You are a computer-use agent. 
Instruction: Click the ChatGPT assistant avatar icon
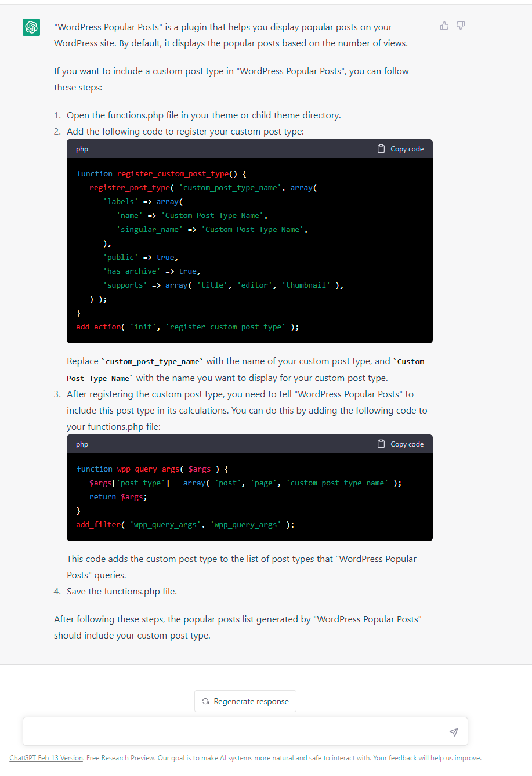31,27
